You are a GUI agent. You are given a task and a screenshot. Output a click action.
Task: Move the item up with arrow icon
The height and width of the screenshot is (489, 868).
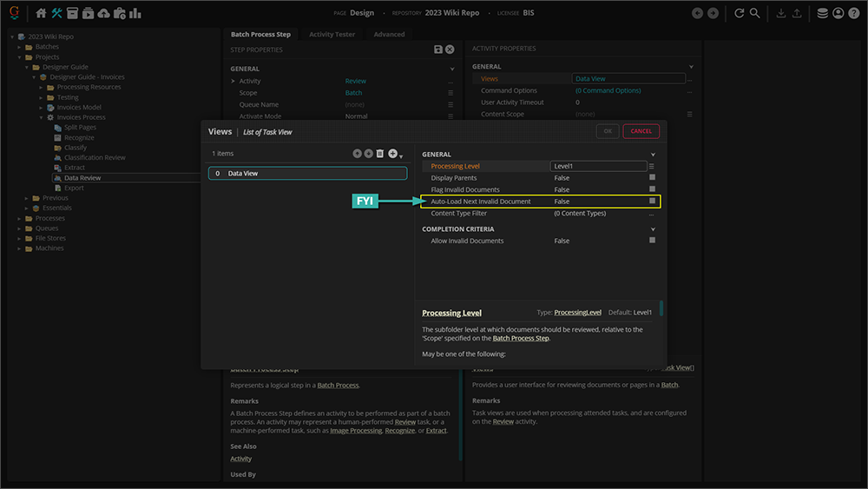coord(357,154)
